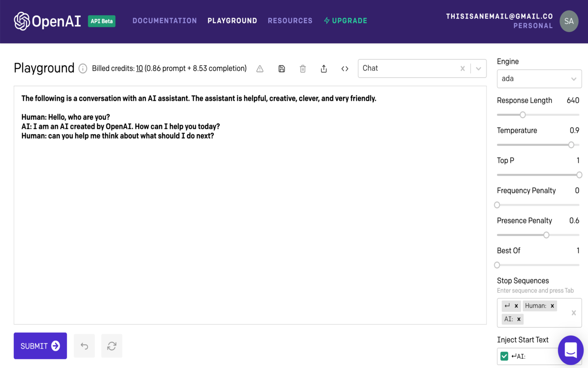Open the account email personal menu
Screen dimensions: 588x368
499,21
